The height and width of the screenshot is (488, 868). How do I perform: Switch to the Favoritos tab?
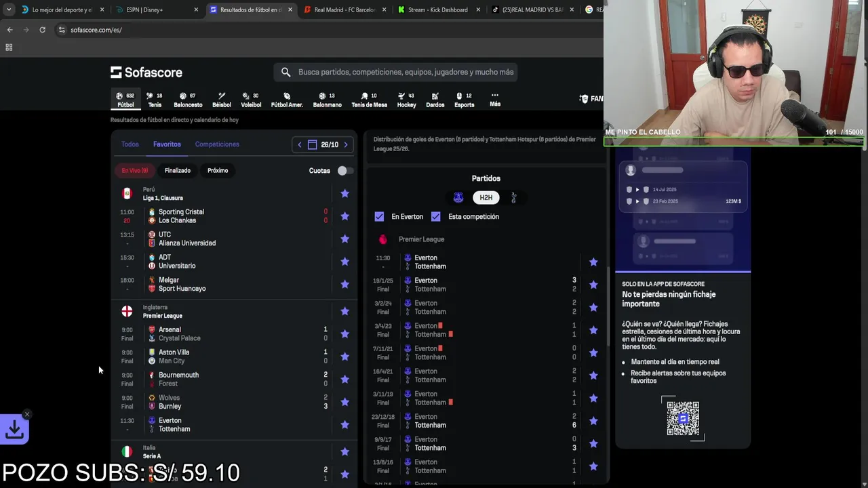coord(167,144)
